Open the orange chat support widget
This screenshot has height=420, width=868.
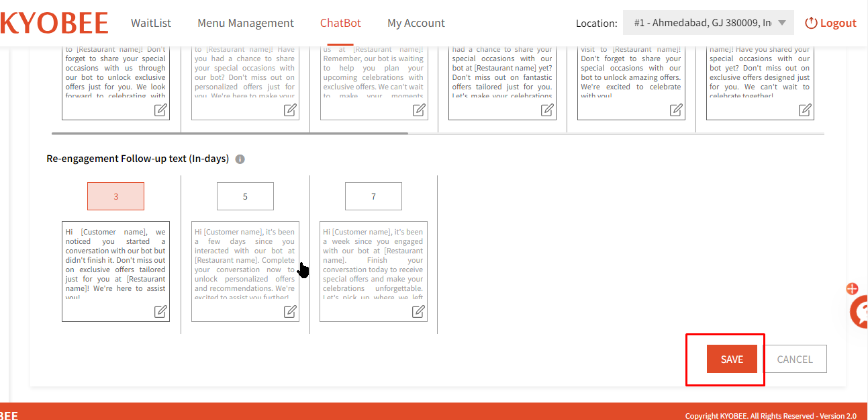859,312
